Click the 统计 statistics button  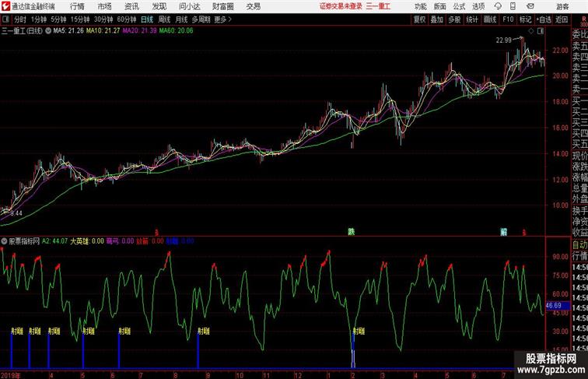(472, 19)
